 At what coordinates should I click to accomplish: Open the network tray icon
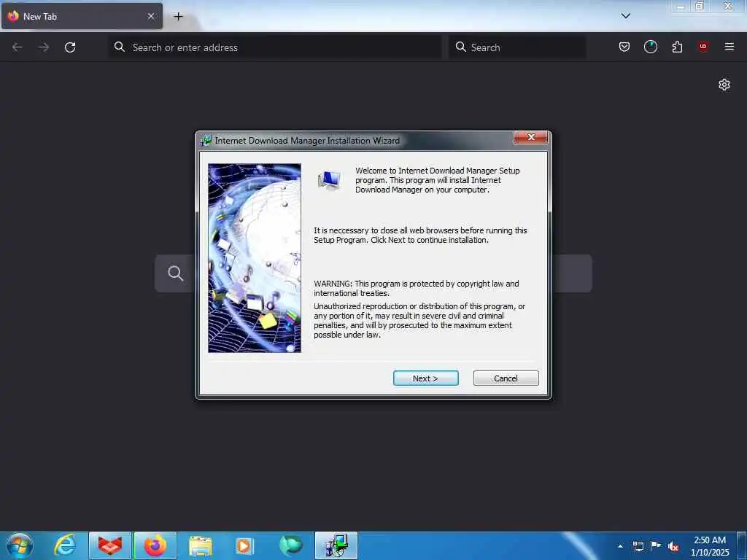[x=638, y=546]
